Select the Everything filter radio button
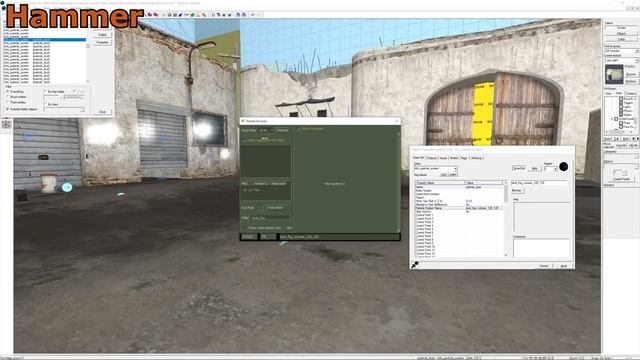Viewport: 640px width, 360px height. (7, 91)
